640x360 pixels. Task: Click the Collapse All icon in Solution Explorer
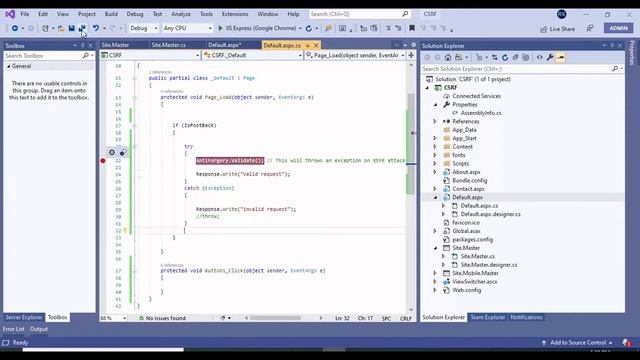point(515,58)
